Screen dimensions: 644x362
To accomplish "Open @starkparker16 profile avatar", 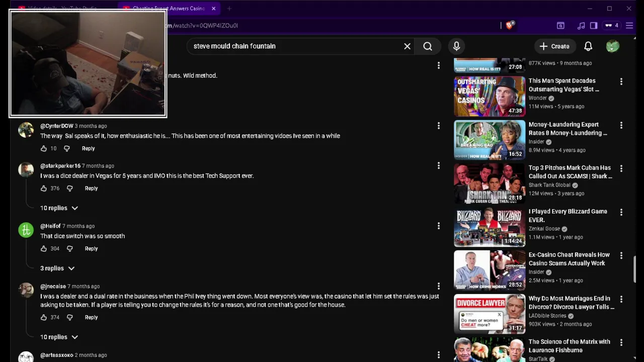I will point(26,170).
